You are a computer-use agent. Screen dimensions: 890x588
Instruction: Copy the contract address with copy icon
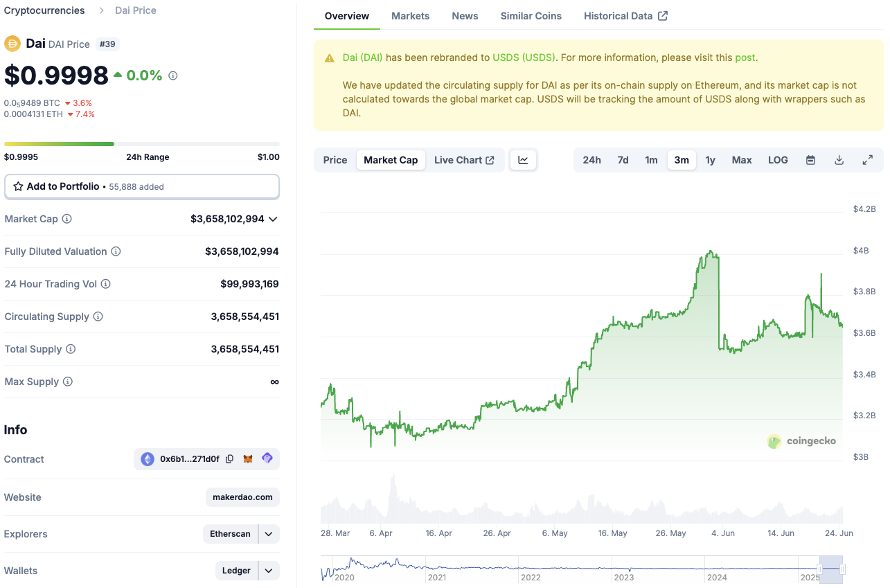coord(229,459)
